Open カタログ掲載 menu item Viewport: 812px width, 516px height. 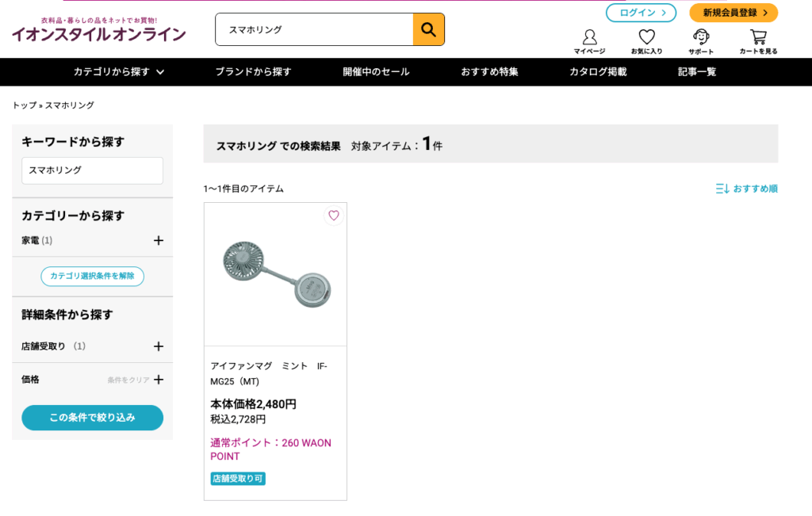598,72
